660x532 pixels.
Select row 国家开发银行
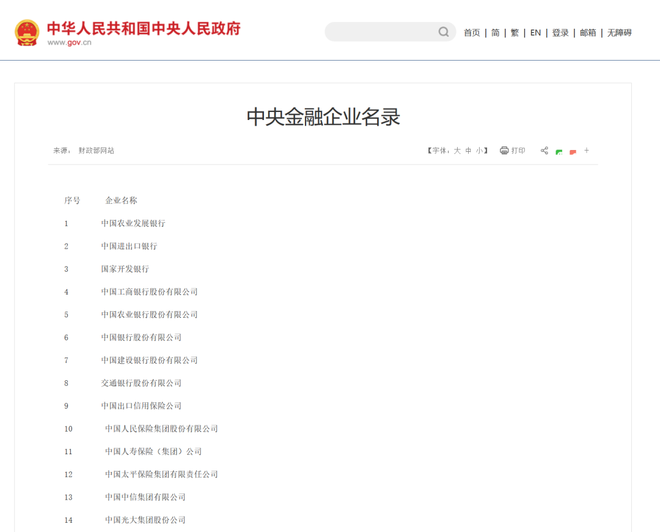125,269
